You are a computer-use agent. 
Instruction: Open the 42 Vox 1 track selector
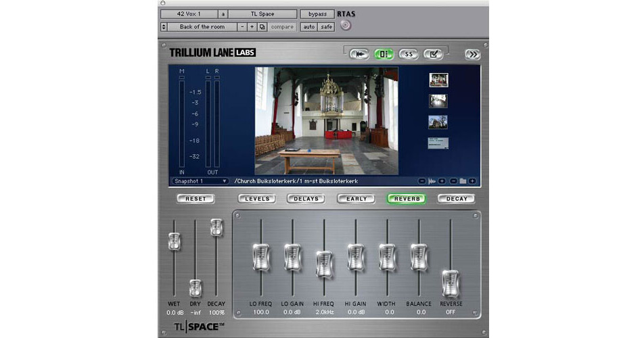pos(189,14)
